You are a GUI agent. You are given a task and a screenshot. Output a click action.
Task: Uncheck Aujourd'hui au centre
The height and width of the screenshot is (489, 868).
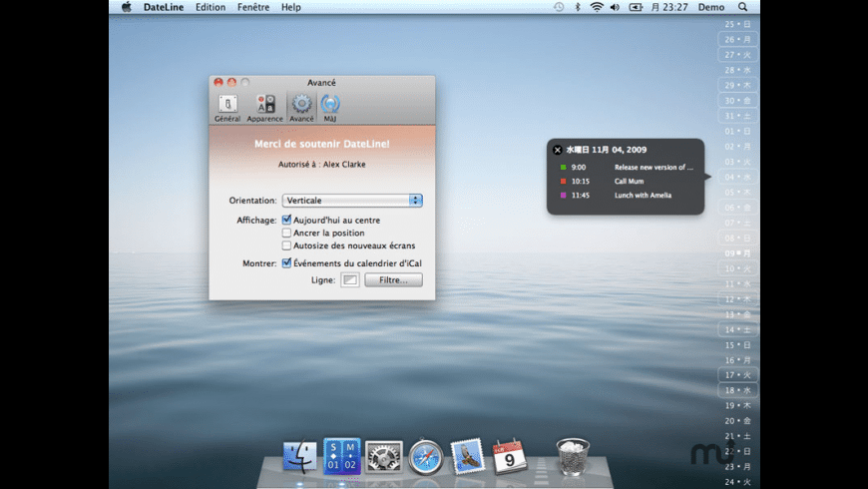coord(286,221)
